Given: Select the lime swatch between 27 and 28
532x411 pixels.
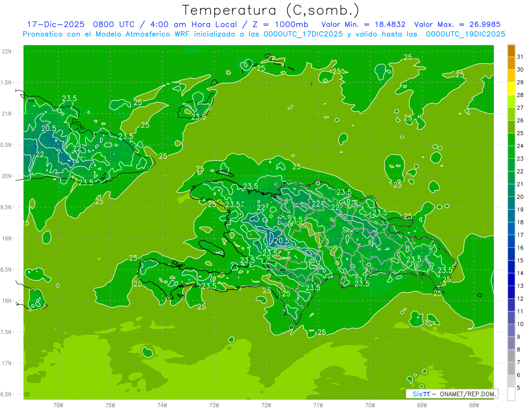Looking at the screenshot, I should pos(511,102).
